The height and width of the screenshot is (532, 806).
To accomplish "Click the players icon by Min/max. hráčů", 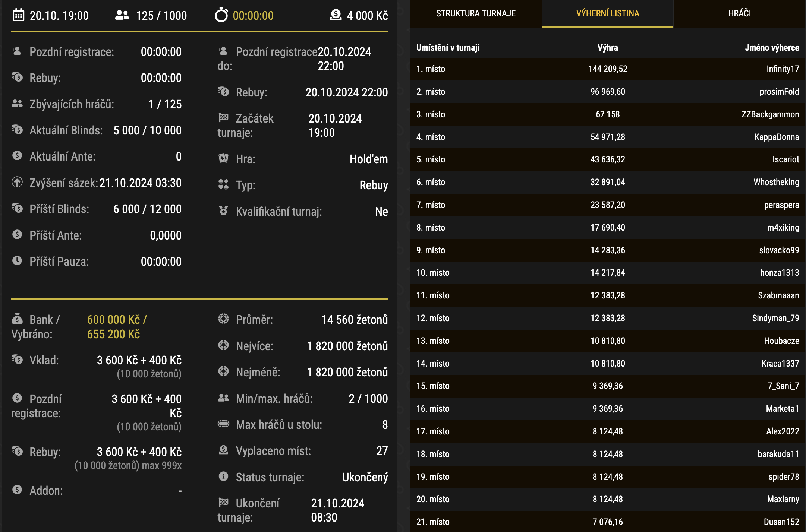I will (x=223, y=398).
